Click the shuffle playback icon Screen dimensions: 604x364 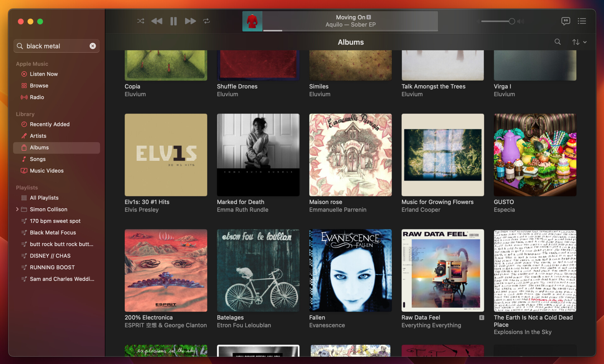(x=141, y=21)
